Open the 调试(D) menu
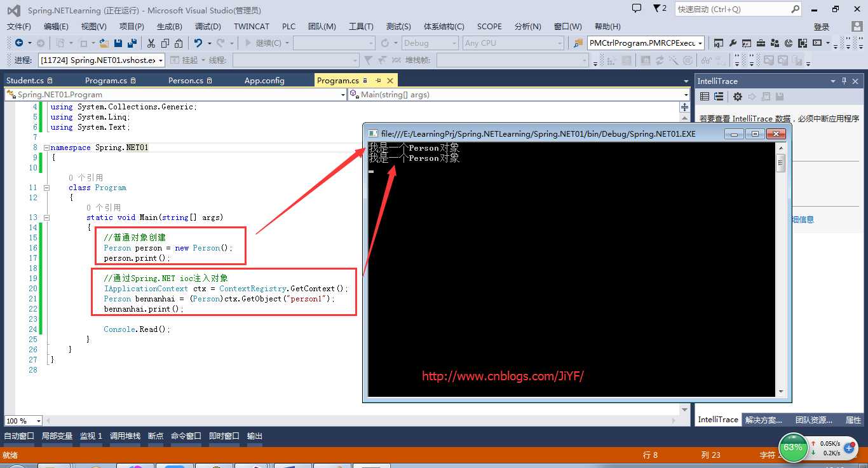The image size is (868, 468). click(208, 27)
